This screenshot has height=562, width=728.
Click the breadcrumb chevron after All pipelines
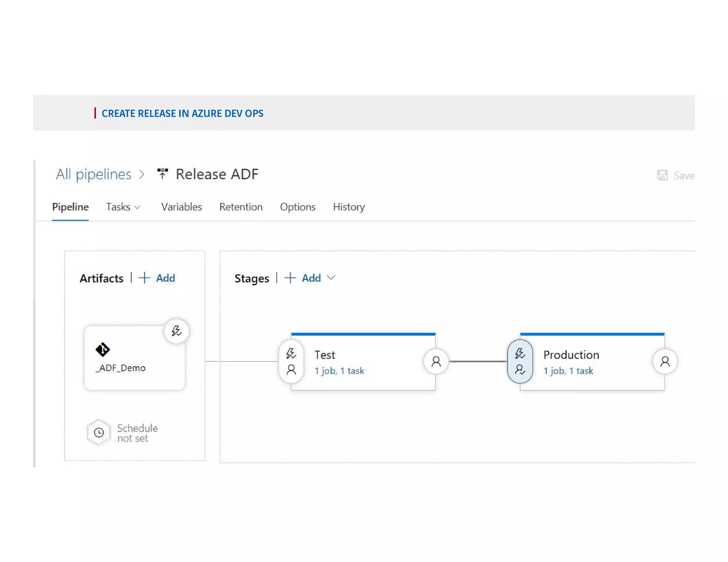142,174
